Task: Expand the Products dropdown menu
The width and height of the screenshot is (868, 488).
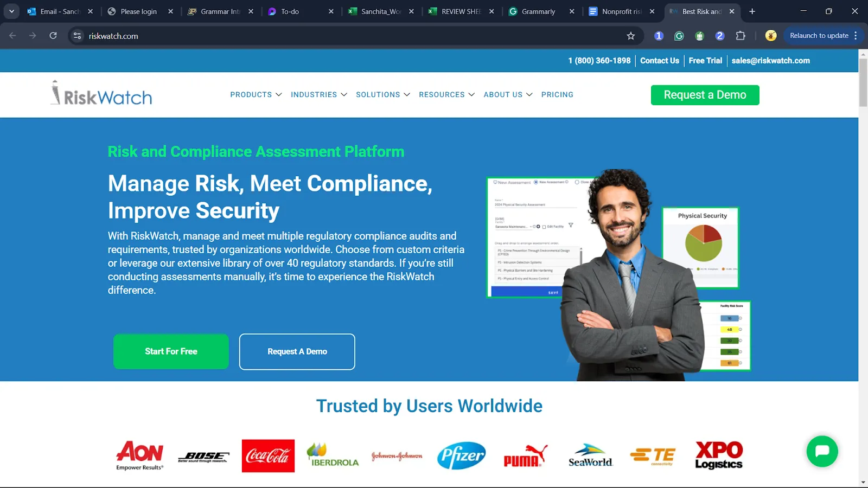Action: [x=256, y=94]
